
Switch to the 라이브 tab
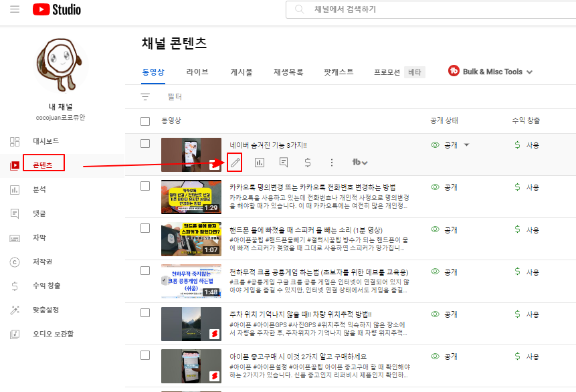click(197, 72)
